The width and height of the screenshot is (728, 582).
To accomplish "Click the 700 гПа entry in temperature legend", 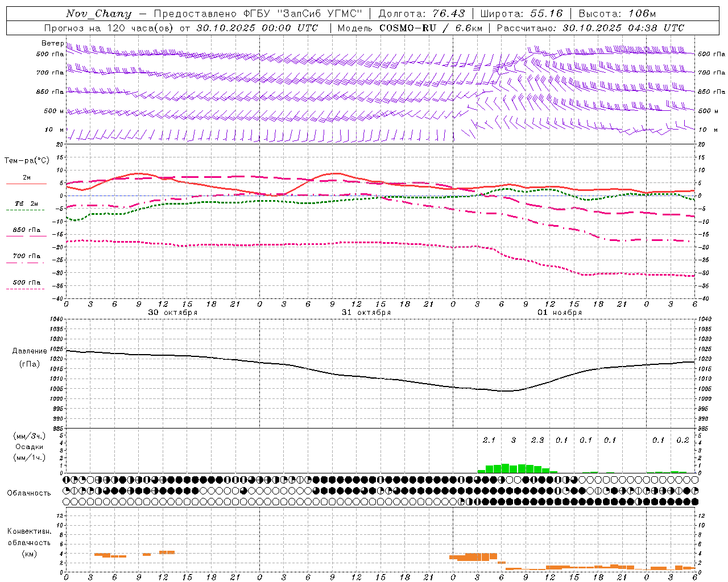I will click(x=27, y=256).
